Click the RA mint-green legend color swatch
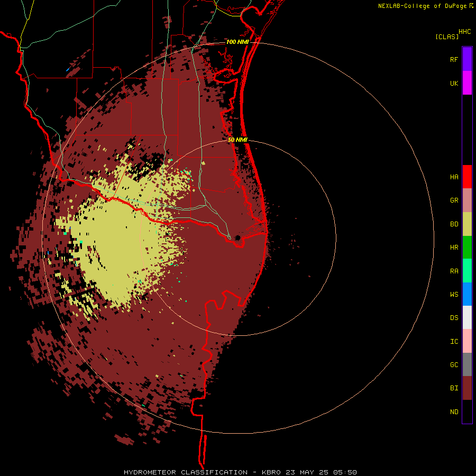The width and height of the screenshot is (476, 476). coord(467,271)
